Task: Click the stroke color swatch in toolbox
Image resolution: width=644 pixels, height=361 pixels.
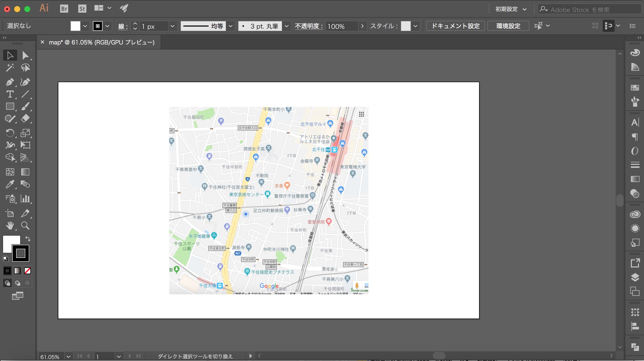Action: [x=21, y=253]
